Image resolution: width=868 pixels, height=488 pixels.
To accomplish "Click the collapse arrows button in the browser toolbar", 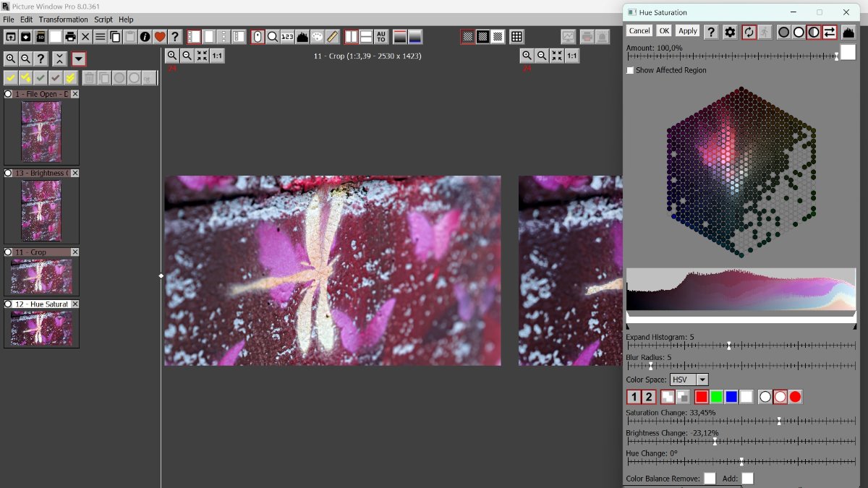I will tap(59, 59).
